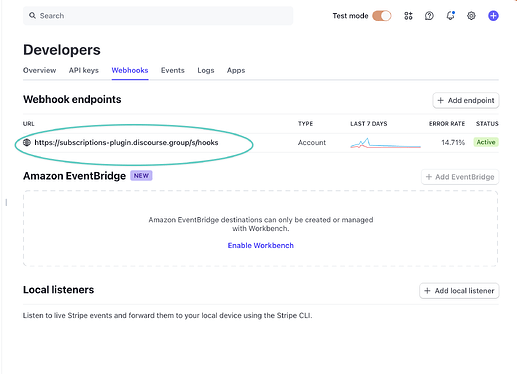Screen dimensions: 517x374
Task: Click the blue plus create icon
Action: click(493, 16)
